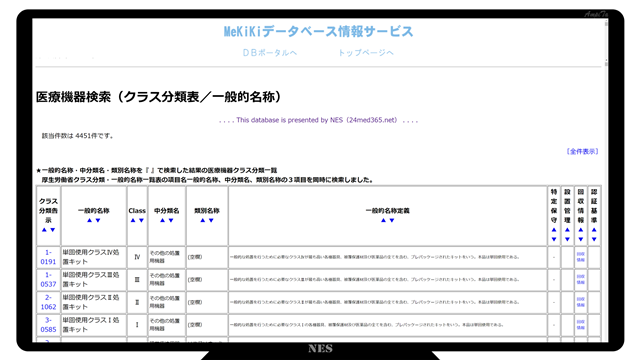Open classification entry 1-0191
The height and width of the screenshot is (360, 640).
(48, 257)
